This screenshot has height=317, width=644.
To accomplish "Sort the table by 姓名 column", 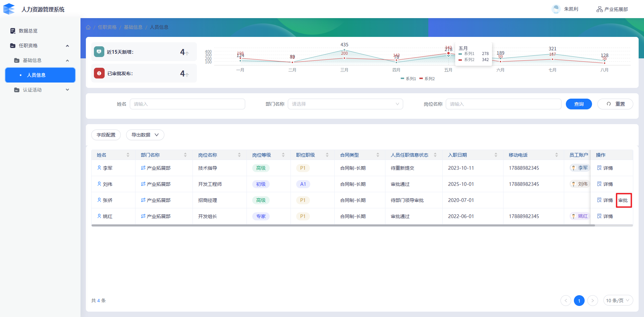I will pos(128,155).
